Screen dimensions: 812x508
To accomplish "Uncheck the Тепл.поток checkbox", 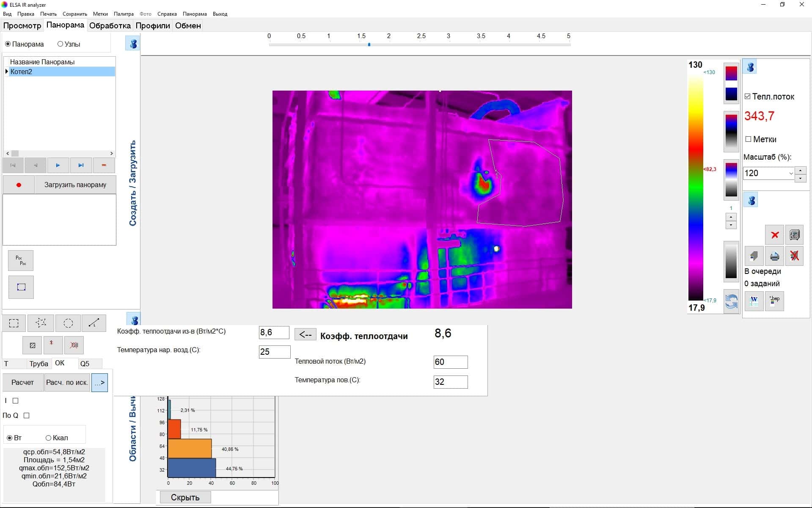I will 748,97.
